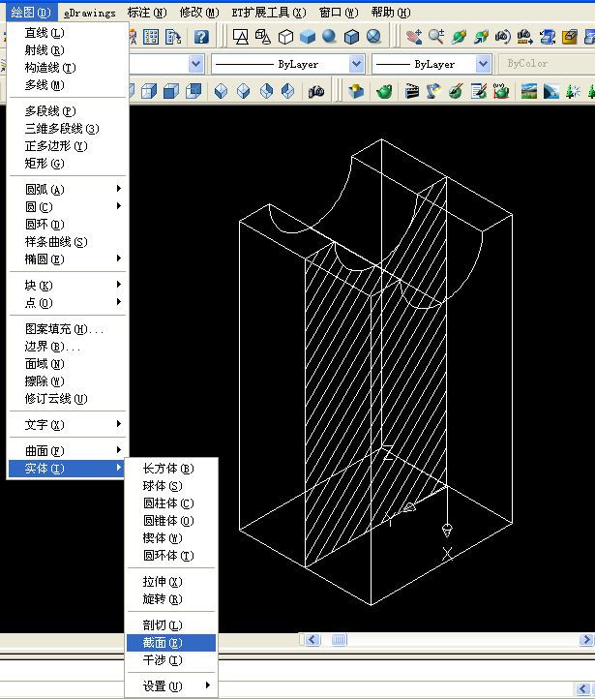Open the Background landscape image icon

(529, 91)
